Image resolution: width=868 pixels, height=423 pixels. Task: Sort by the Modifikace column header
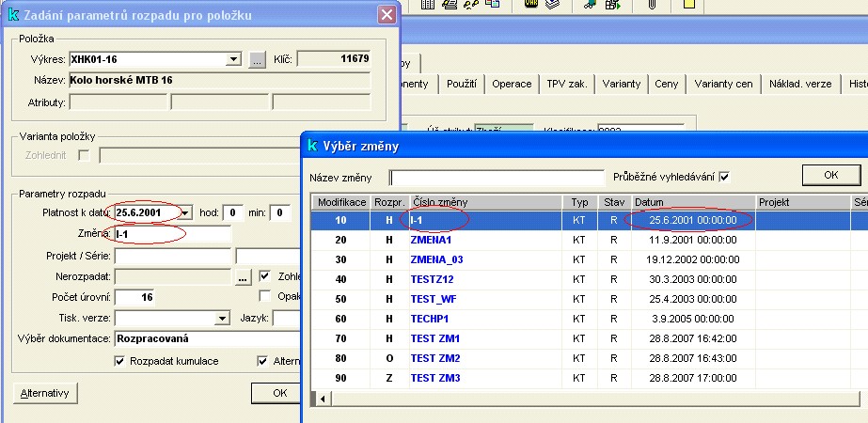(341, 202)
